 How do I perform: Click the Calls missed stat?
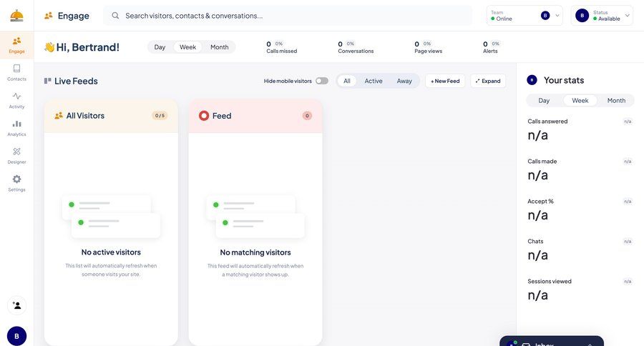pos(282,47)
